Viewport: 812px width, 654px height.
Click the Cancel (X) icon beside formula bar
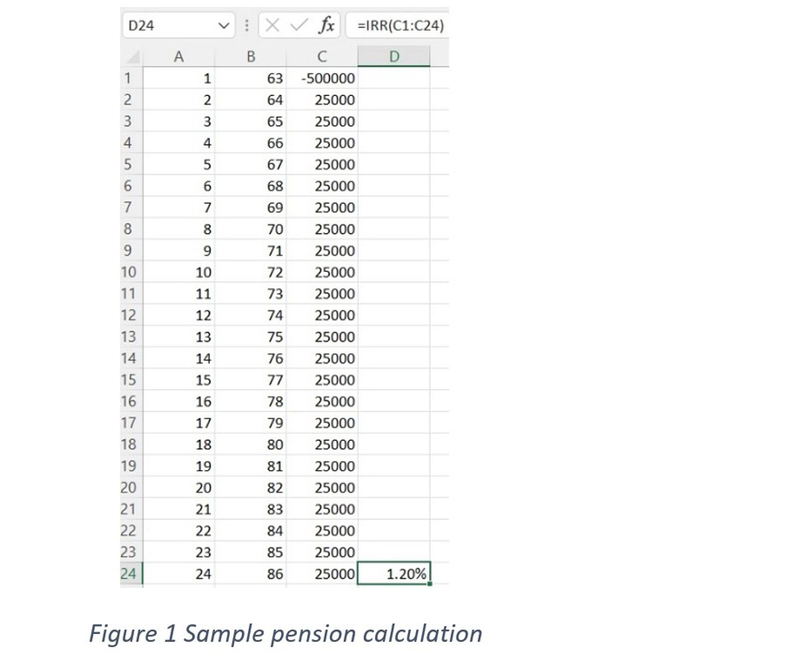pyautogui.click(x=272, y=25)
